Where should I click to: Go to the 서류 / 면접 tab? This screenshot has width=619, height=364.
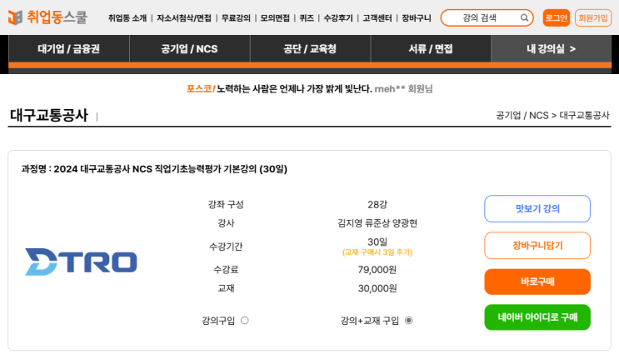431,49
